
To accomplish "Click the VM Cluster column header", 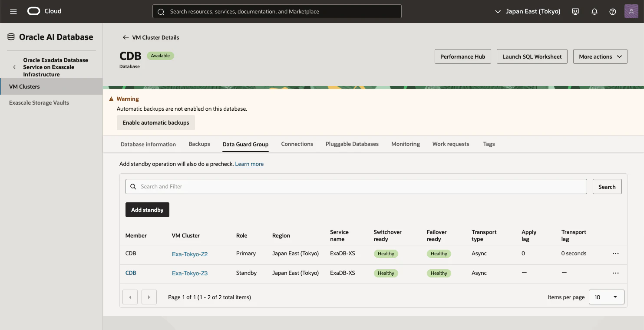I will click(186, 236).
